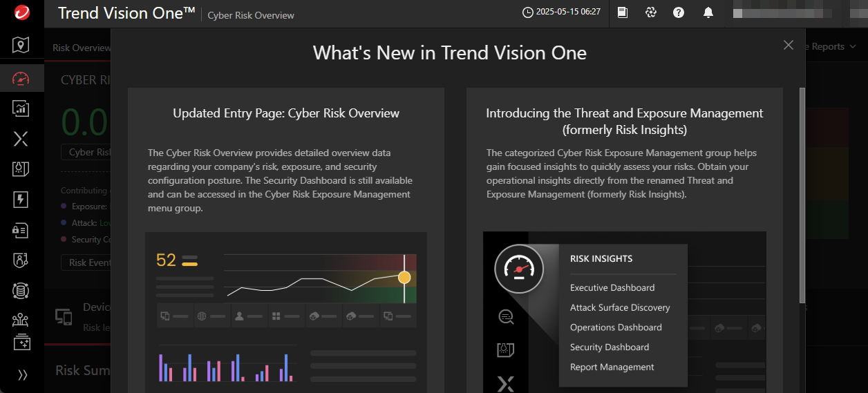Click the Risk Insights menu preview image
The width and height of the screenshot is (868, 393).
pos(624,312)
